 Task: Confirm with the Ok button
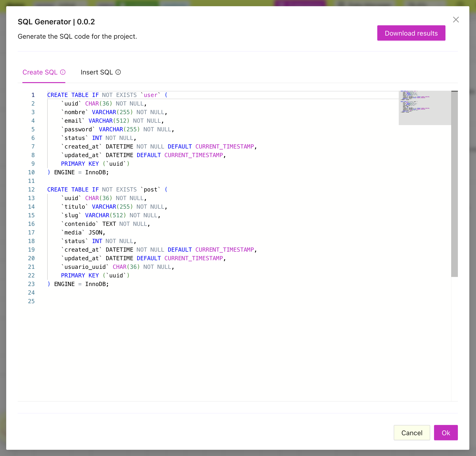coord(446,433)
